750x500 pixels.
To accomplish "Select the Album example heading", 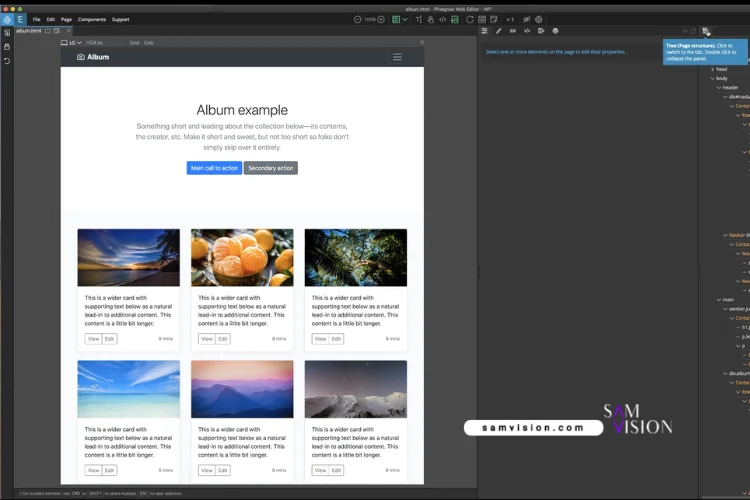I will (242, 110).
